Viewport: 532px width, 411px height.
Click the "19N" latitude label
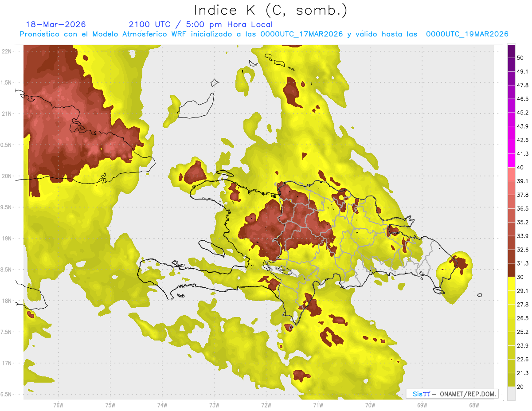[x=7, y=239]
